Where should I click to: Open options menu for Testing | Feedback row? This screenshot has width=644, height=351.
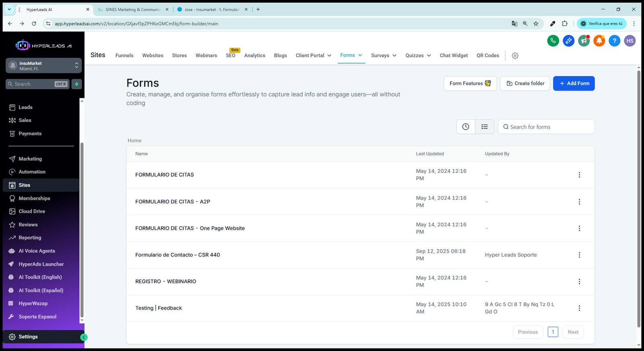pyautogui.click(x=579, y=308)
